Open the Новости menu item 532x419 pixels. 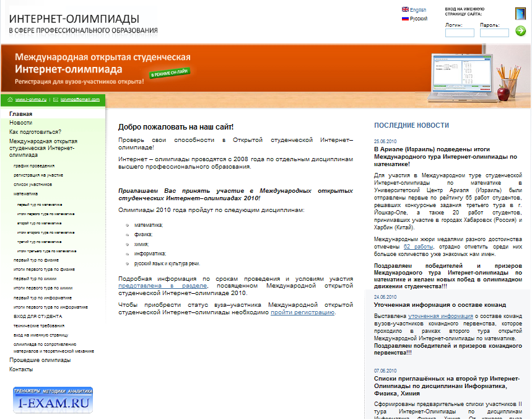(x=20, y=123)
